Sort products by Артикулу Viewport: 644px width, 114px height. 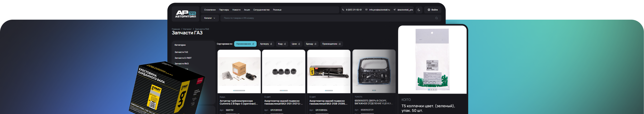(266, 44)
